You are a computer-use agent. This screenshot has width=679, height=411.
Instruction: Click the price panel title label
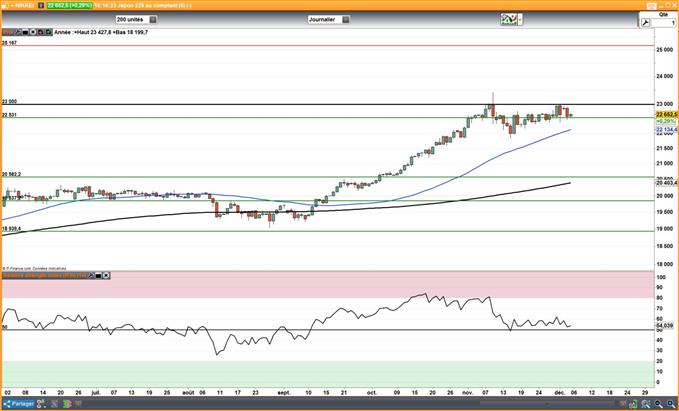coord(8,32)
